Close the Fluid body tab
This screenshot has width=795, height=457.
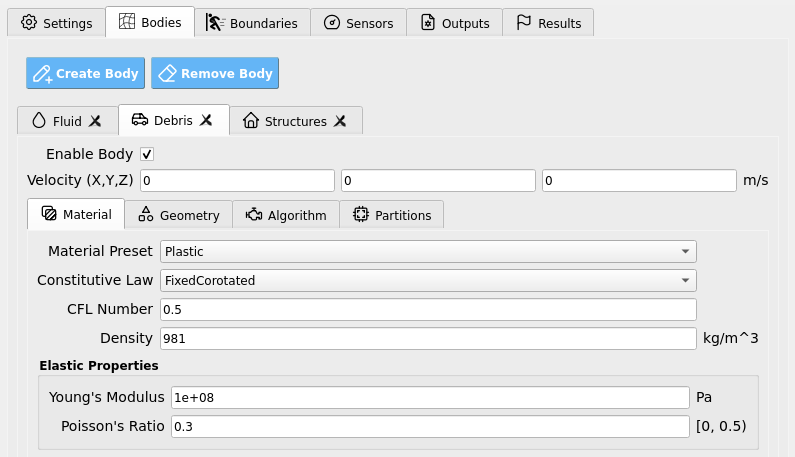(x=95, y=121)
